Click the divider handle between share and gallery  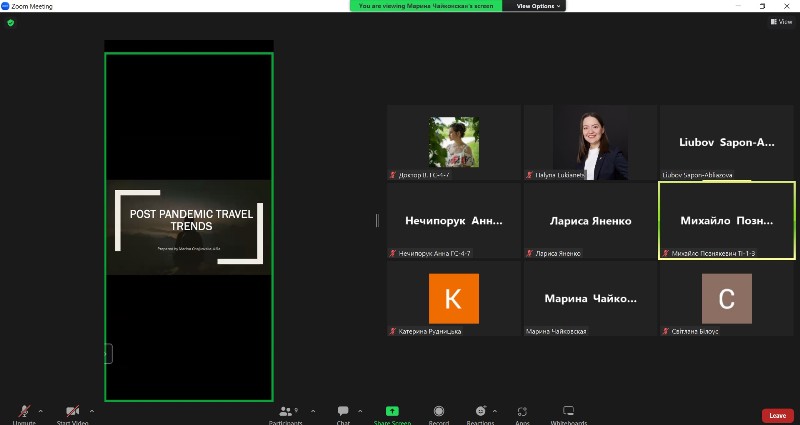pos(377,220)
